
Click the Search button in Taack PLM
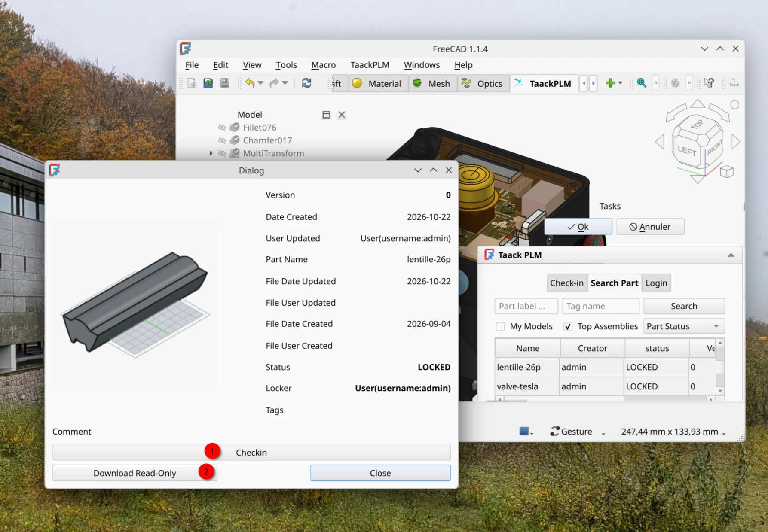(x=684, y=306)
